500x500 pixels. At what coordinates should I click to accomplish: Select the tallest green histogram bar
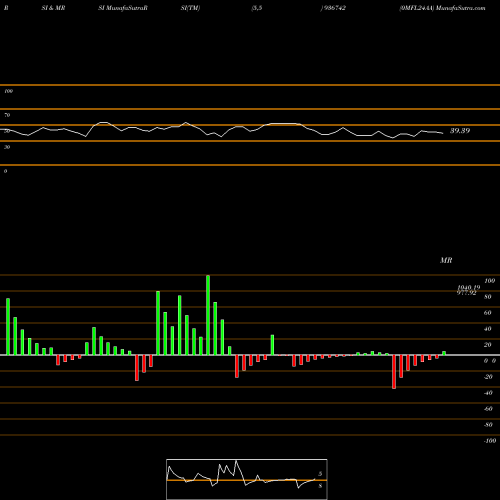click(208, 315)
